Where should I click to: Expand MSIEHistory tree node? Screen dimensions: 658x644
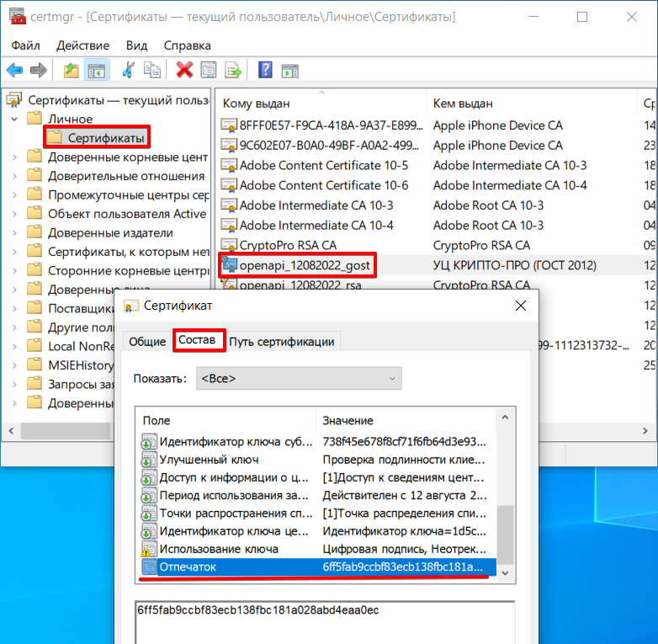(x=14, y=365)
